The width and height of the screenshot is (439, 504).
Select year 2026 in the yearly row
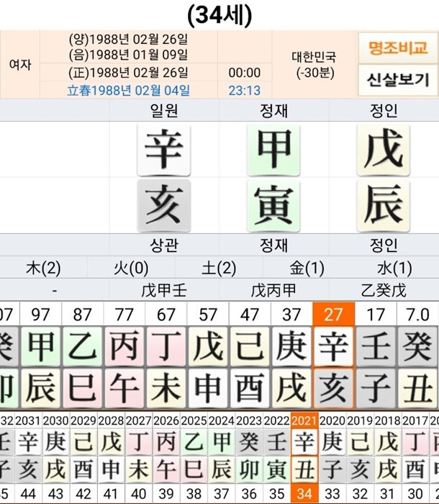pyautogui.click(x=166, y=420)
